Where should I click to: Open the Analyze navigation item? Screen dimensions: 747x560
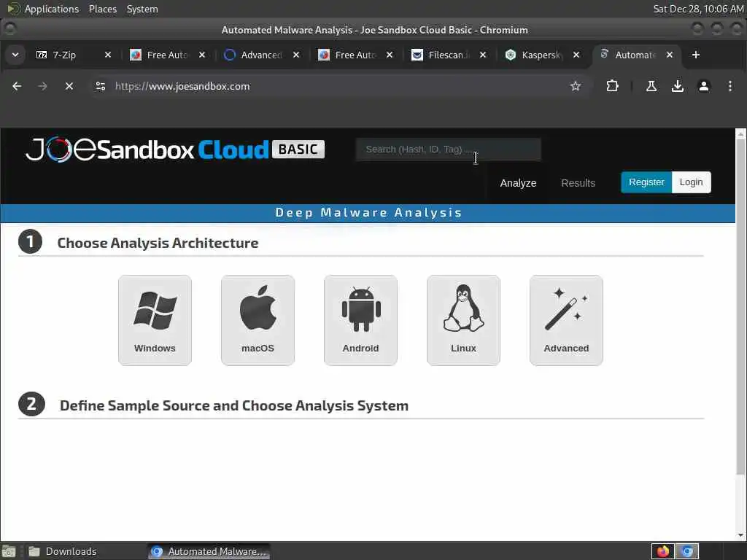tap(518, 183)
